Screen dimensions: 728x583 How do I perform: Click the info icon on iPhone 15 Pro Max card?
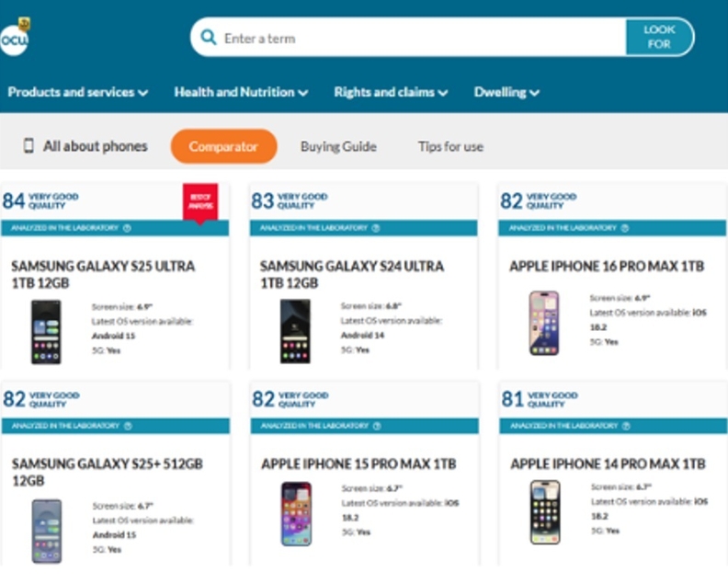point(376,427)
